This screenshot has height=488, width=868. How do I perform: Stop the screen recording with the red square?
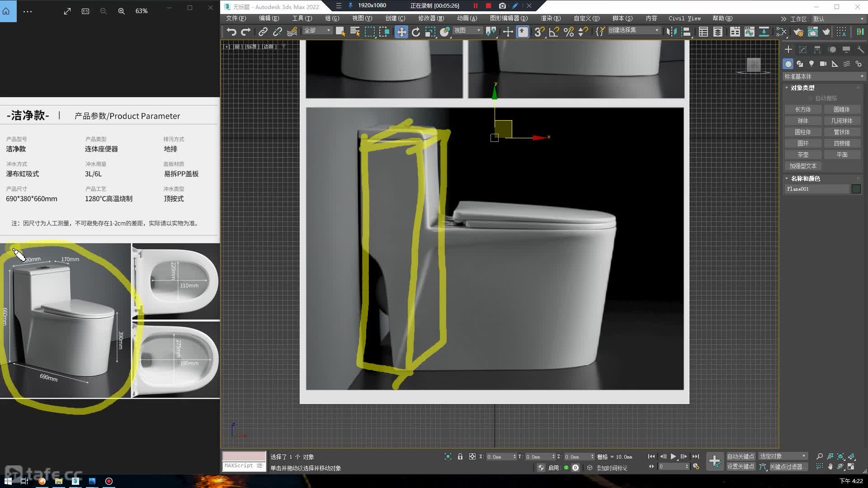pos(488,5)
